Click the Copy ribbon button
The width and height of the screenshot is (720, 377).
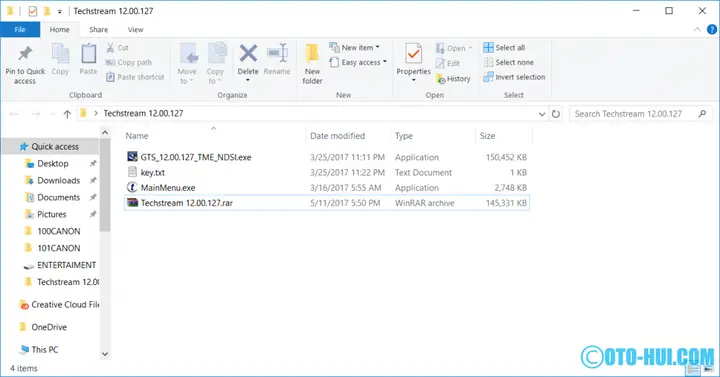[60, 60]
